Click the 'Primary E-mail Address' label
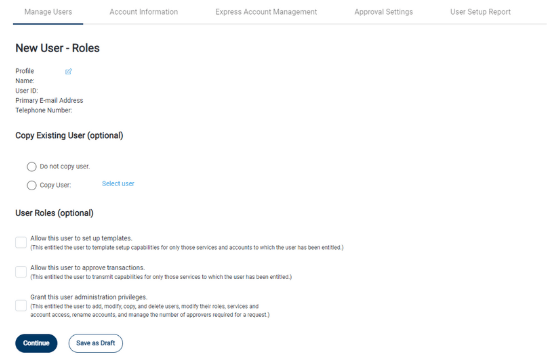The height and width of the screenshot is (360, 552). [x=49, y=101]
